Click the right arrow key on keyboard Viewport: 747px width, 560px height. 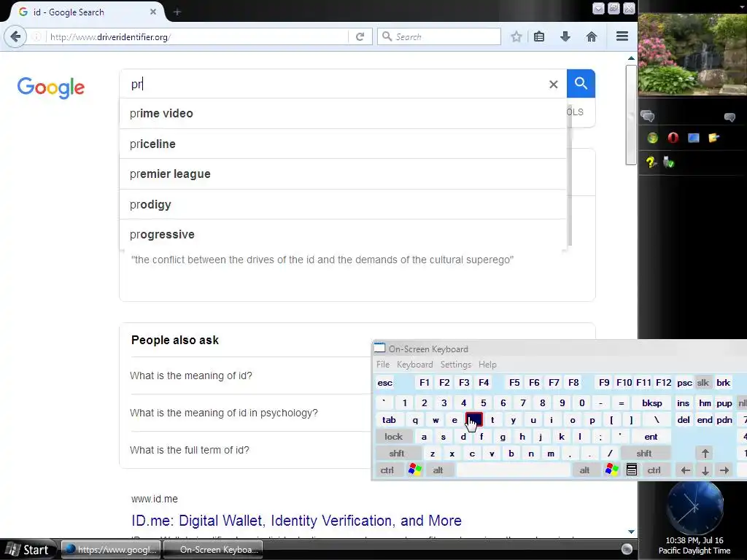click(x=724, y=470)
